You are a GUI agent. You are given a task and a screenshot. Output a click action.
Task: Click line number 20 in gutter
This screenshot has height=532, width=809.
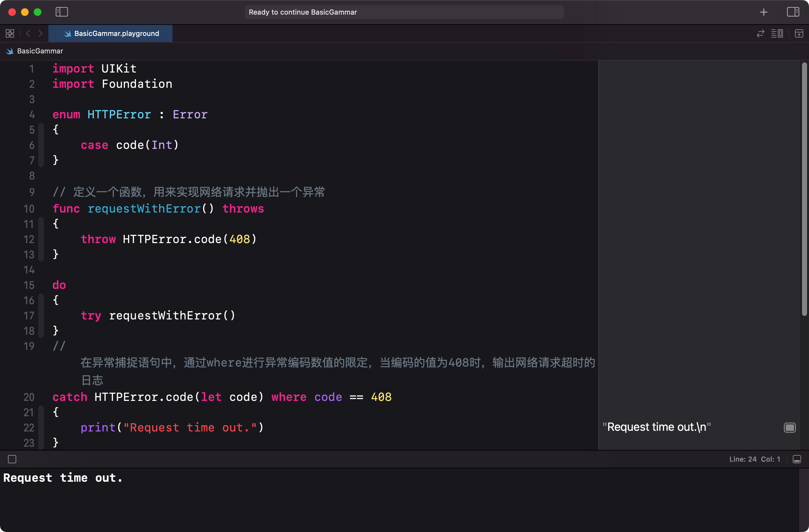[29, 397]
